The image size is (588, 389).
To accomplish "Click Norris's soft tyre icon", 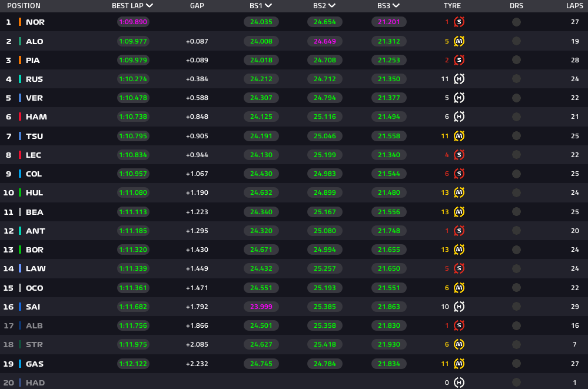I will (x=459, y=22).
